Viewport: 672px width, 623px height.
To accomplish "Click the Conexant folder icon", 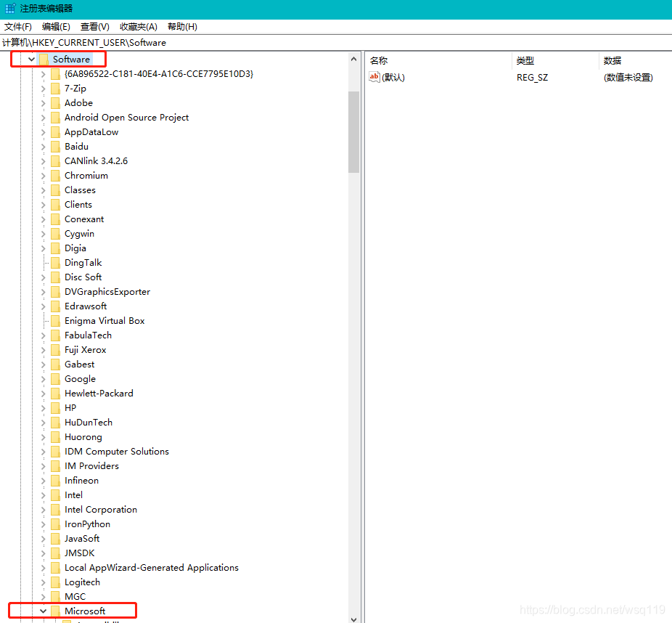I will tap(55, 219).
